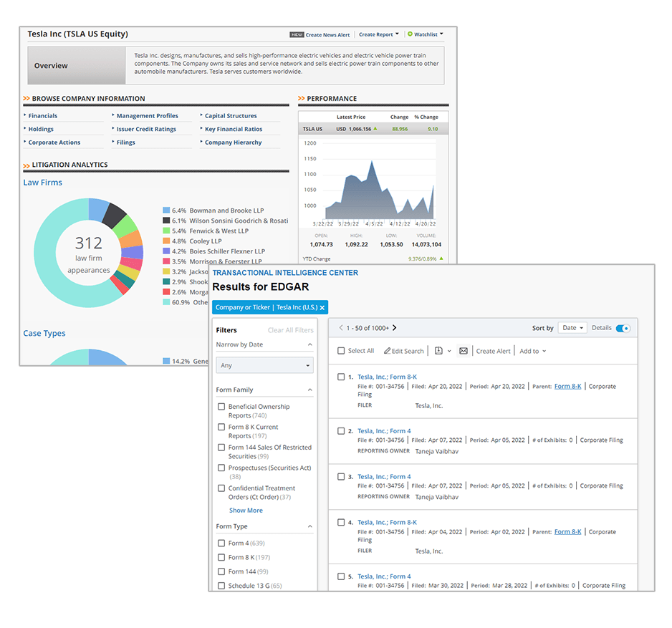
Task: Click the download icon in results toolbar
Action: (x=438, y=351)
